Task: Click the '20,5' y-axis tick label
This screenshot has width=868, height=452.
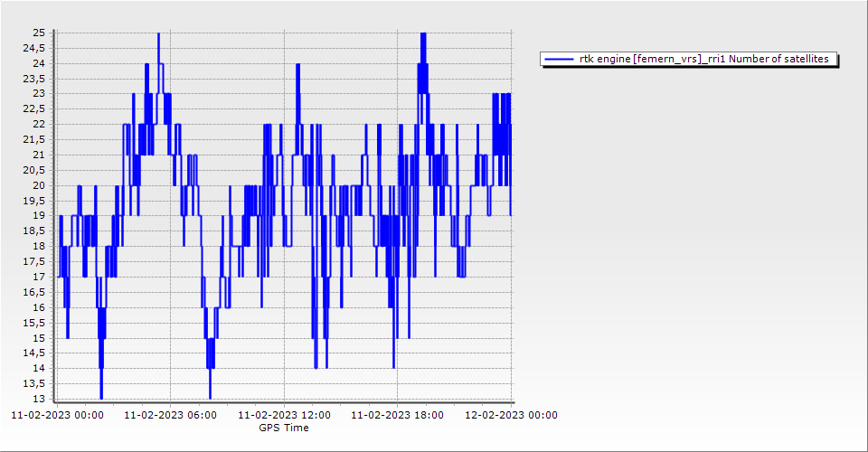Action: (34, 170)
